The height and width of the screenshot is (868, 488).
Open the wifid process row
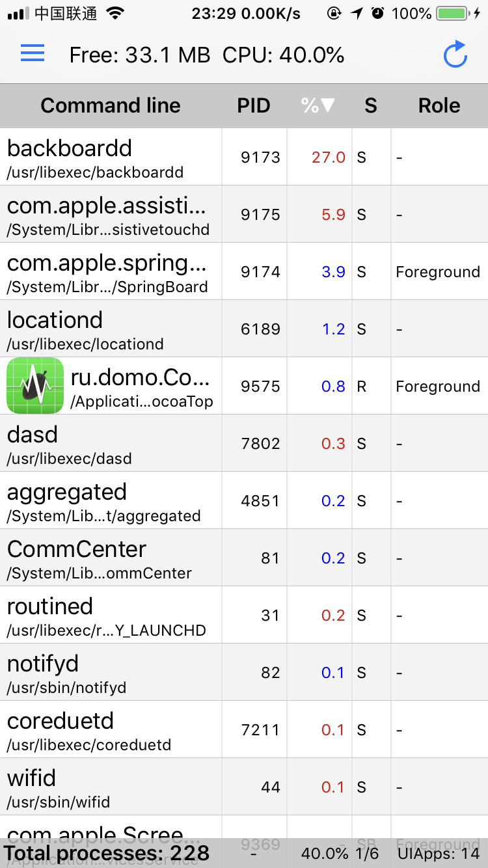pos(111,787)
